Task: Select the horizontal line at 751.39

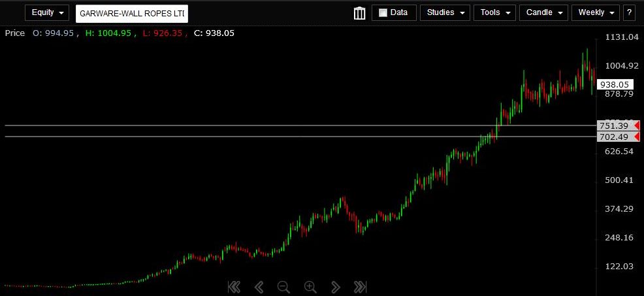Action: coord(261,125)
